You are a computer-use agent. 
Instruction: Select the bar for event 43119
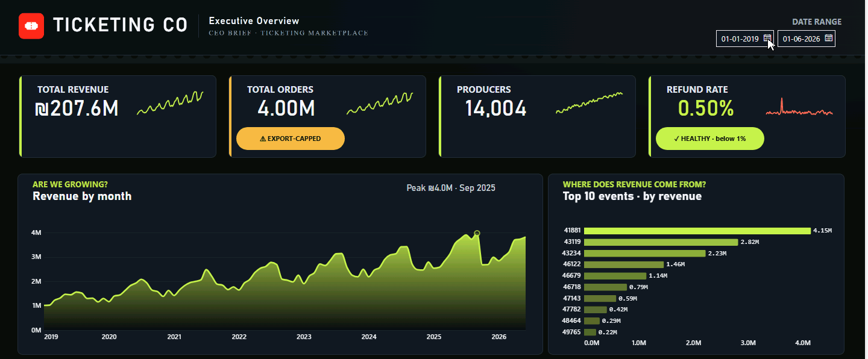[661, 242]
